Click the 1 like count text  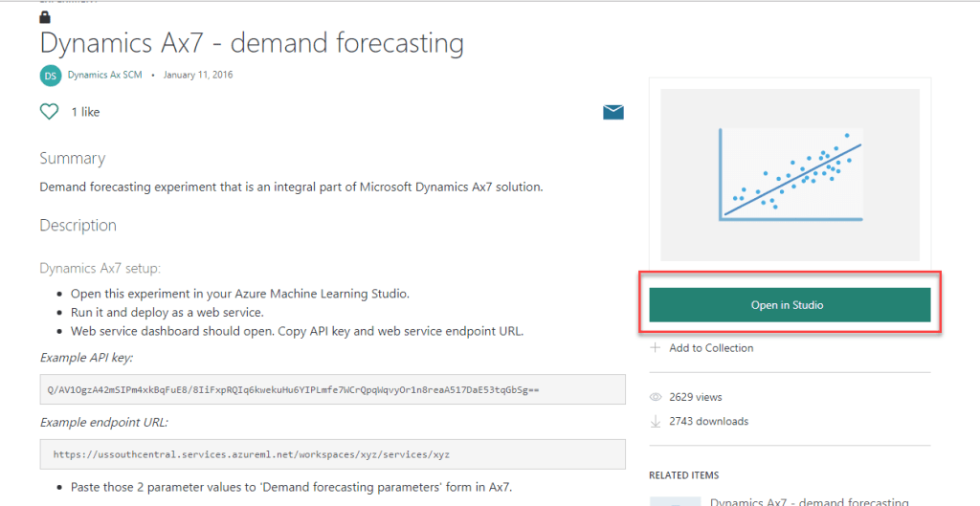pyautogui.click(x=85, y=112)
